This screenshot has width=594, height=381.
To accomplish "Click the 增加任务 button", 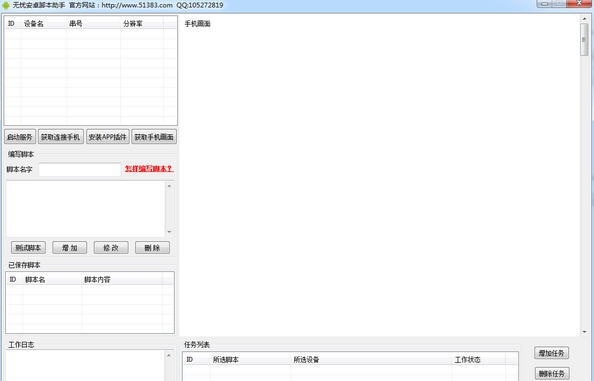I will tap(552, 353).
